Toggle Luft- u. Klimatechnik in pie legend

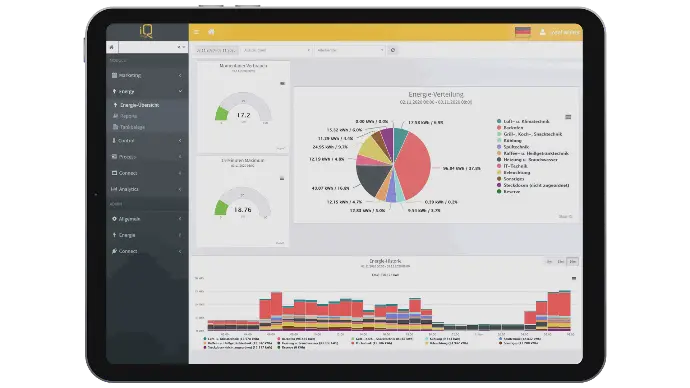[x=523, y=121]
